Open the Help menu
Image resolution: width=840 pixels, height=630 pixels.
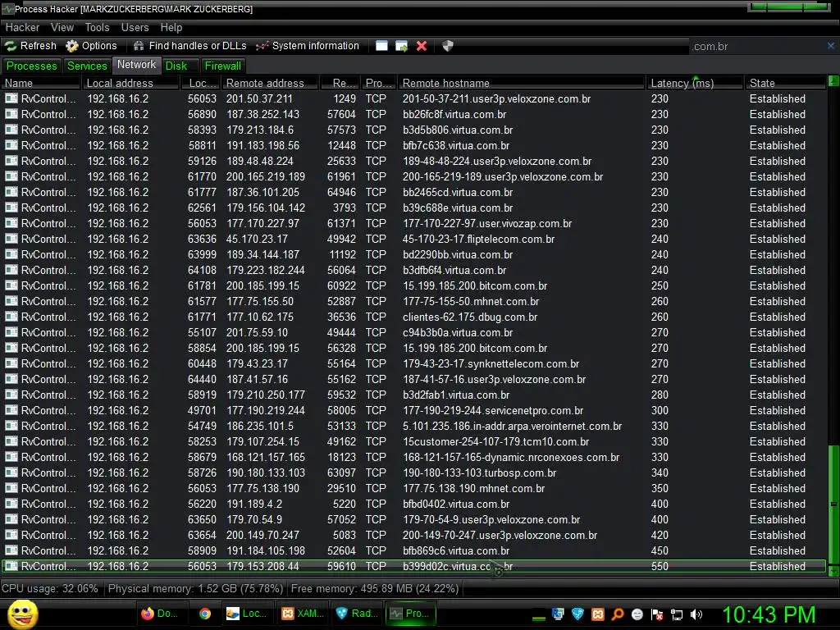(171, 27)
